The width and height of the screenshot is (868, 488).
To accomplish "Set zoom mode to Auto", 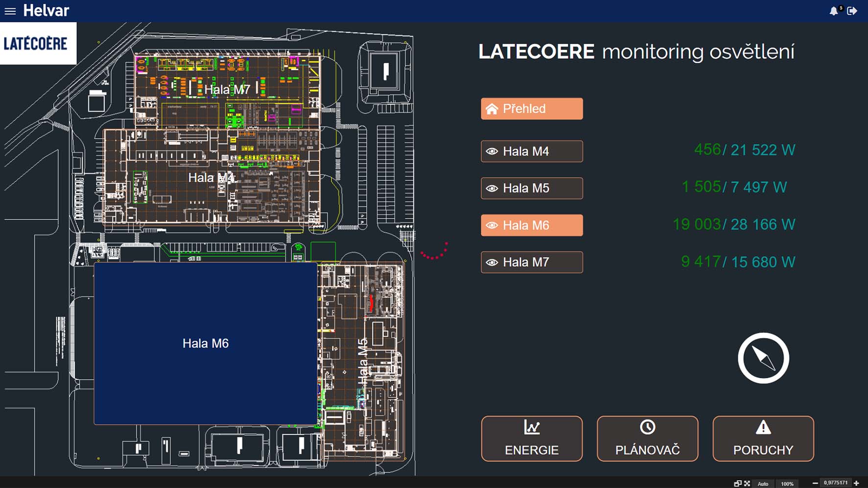I will (763, 484).
